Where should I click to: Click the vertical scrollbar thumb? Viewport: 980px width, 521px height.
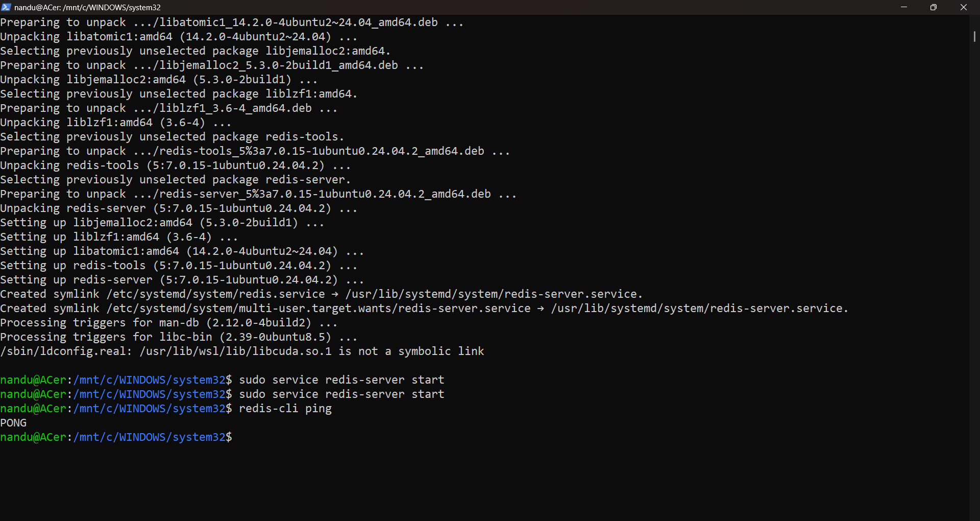(x=974, y=37)
